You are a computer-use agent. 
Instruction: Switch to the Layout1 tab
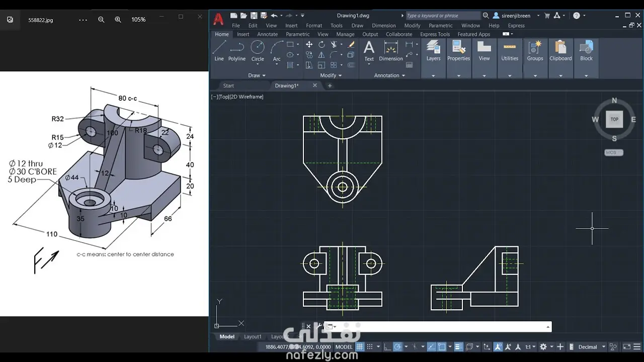coord(253,337)
